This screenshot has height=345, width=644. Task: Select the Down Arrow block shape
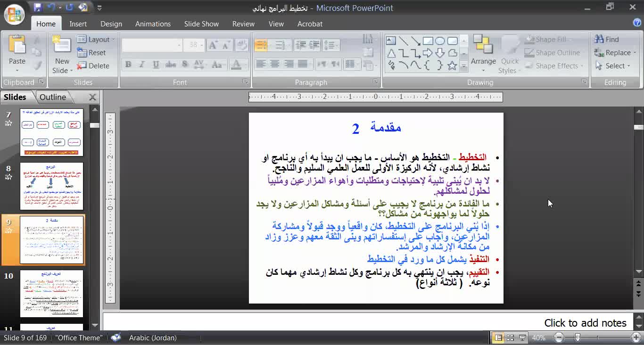[x=440, y=53]
